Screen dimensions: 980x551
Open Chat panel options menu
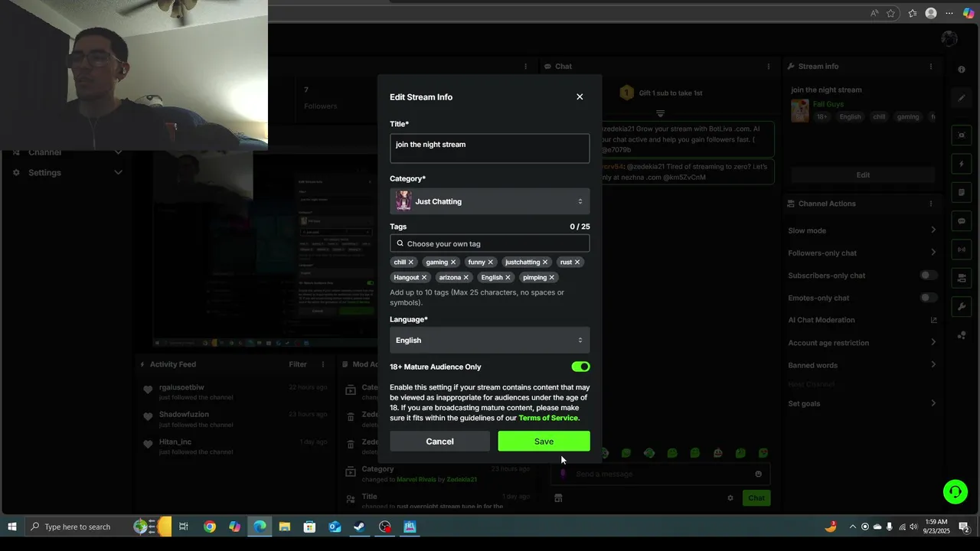[769, 67]
